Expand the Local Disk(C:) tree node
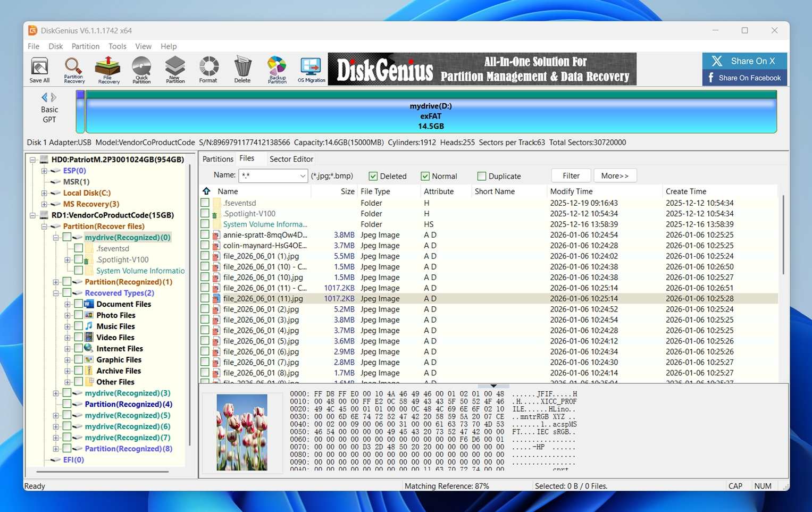Viewport: 812px width, 512px height. pos(45,193)
